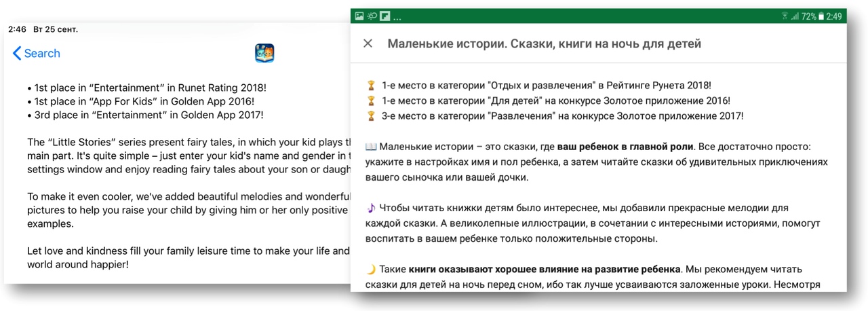The width and height of the screenshot is (868, 311).
Task: Click the word 'examples.' in English description
Action: coord(50,223)
